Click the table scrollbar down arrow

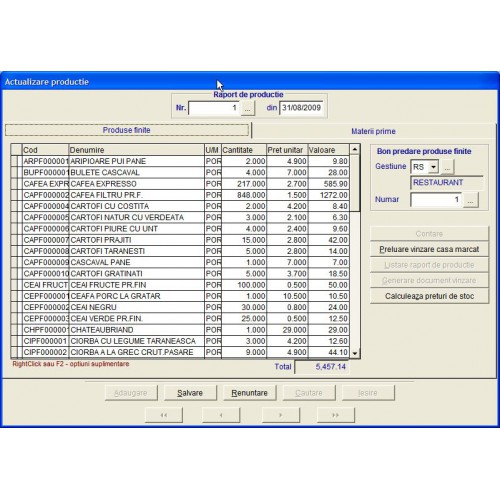[x=355, y=353]
